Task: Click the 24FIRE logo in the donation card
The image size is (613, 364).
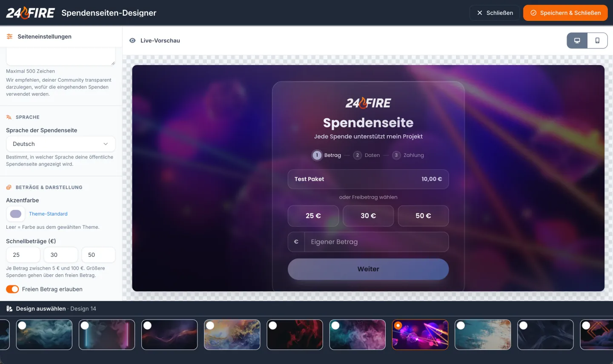Action: coord(368,103)
